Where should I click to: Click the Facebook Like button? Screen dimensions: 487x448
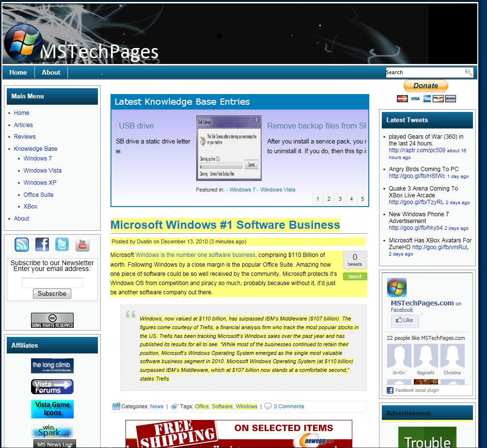tap(405, 320)
